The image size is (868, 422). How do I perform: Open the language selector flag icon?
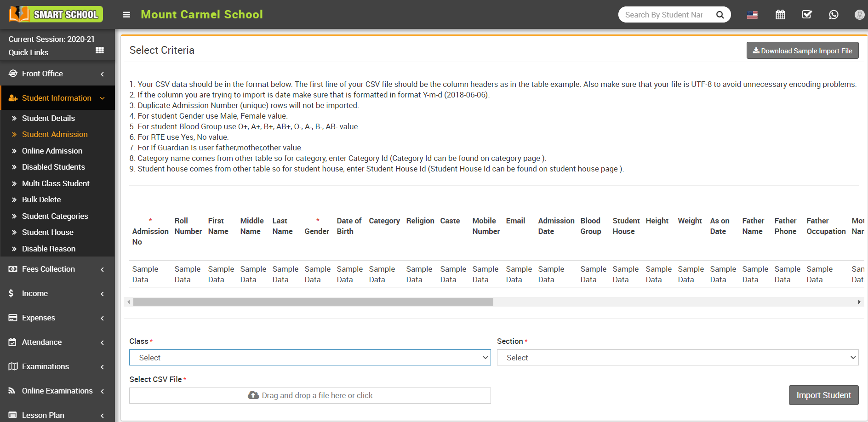pyautogui.click(x=753, y=14)
